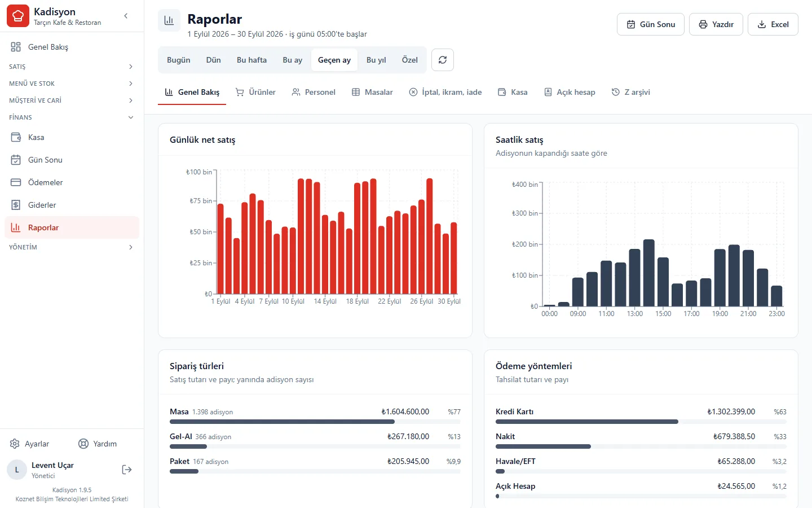The image size is (812, 508).
Task: Open Giderler in the sidebar
Action: 72,205
